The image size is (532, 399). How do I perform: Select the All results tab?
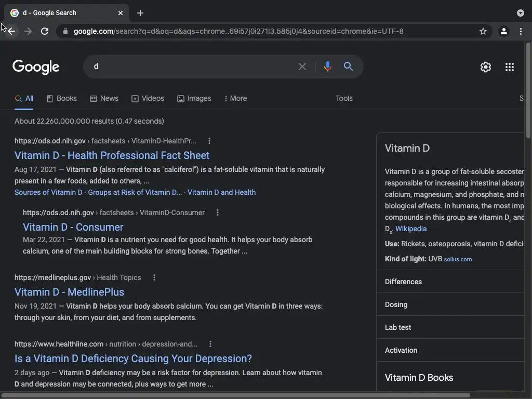24,98
